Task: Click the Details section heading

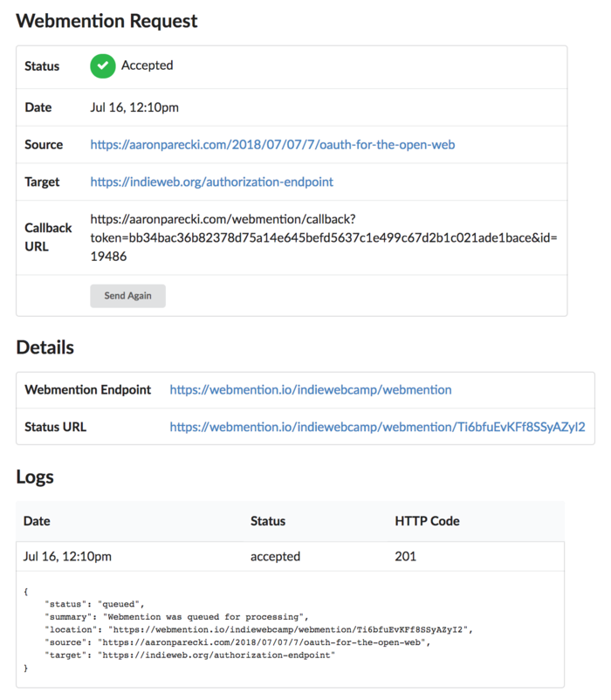Action: coord(45,347)
